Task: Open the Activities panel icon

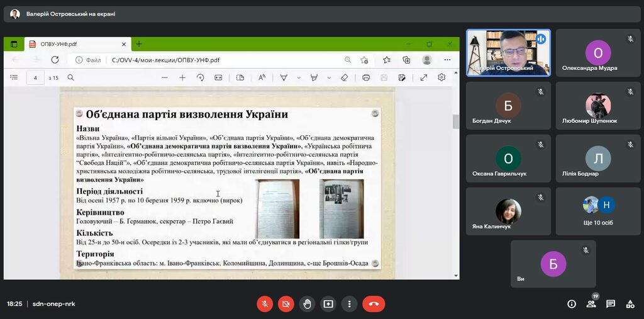Action: tap(630, 304)
